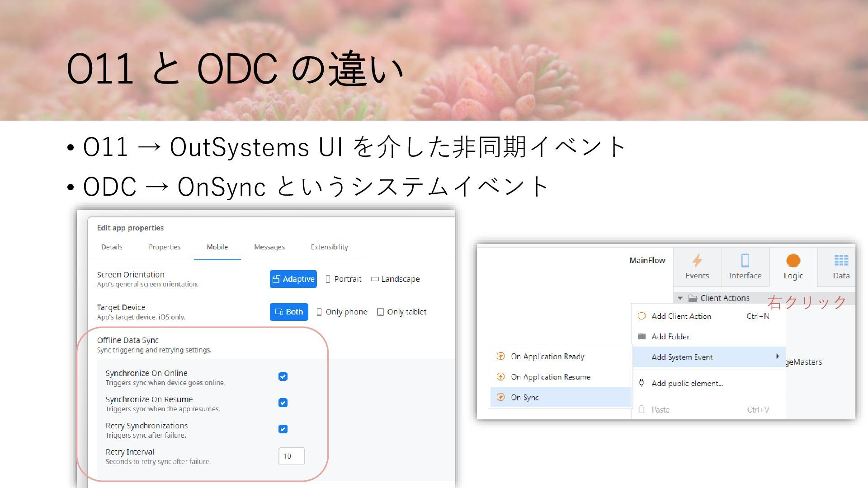Switch to the Extensibility tab
This screenshot has height=488, width=868.
click(x=329, y=247)
